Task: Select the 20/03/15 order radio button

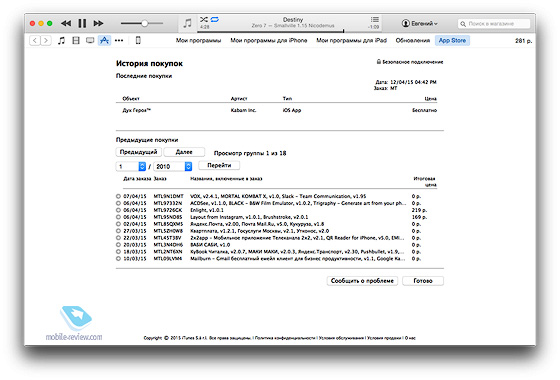Action: pyautogui.click(x=118, y=245)
